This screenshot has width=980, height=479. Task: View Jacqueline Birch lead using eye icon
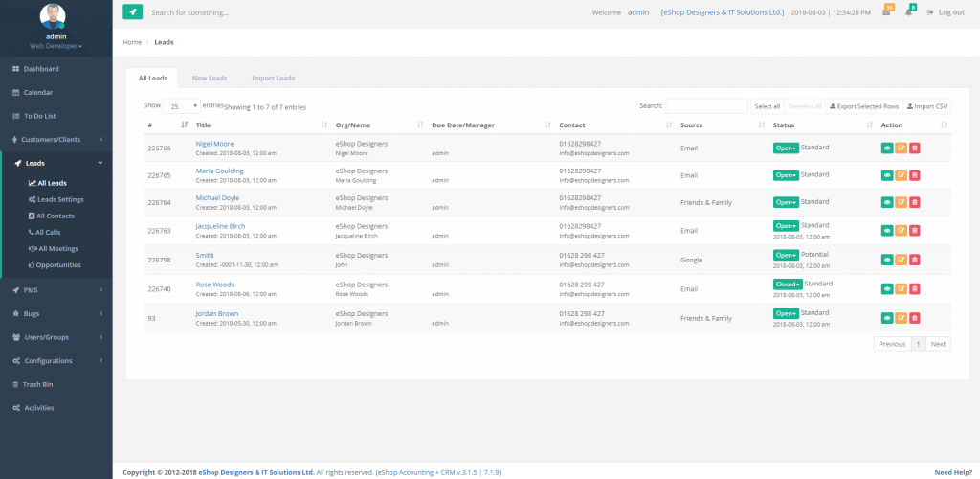pos(887,231)
